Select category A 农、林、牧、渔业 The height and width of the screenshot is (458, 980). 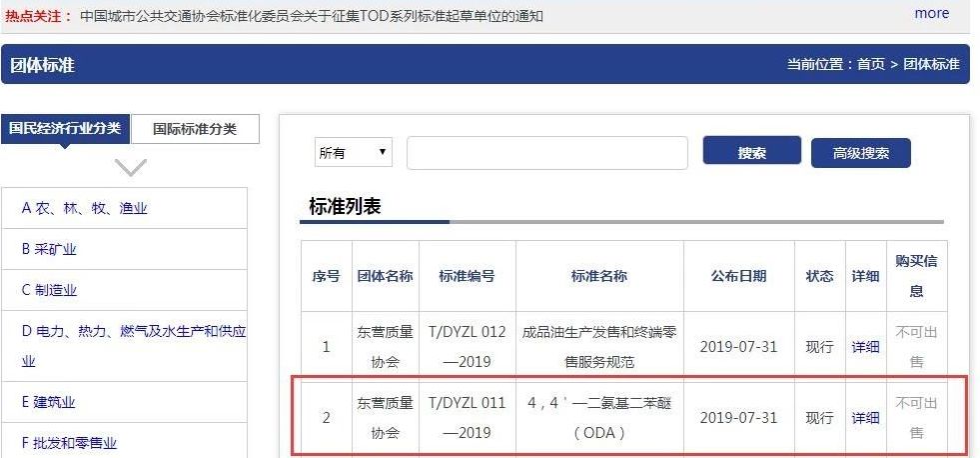point(85,208)
